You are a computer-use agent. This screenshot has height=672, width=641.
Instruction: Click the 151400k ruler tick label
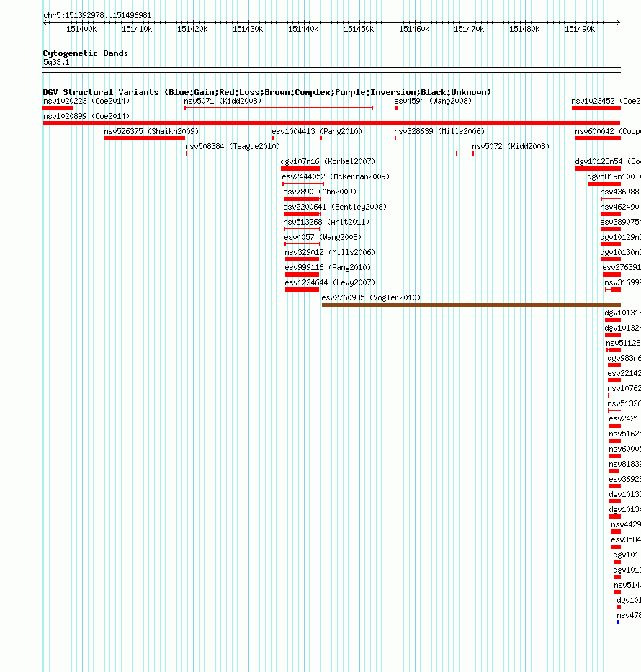coord(81,29)
